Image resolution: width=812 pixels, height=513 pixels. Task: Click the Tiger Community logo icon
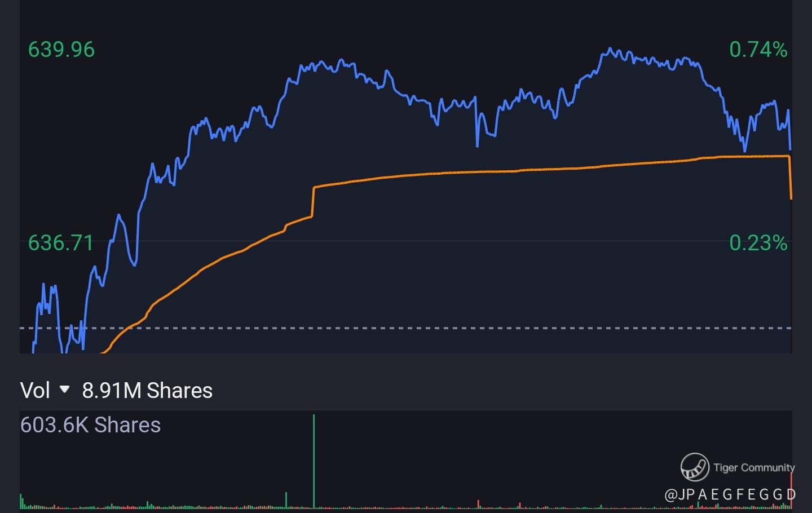click(x=694, y=467)
